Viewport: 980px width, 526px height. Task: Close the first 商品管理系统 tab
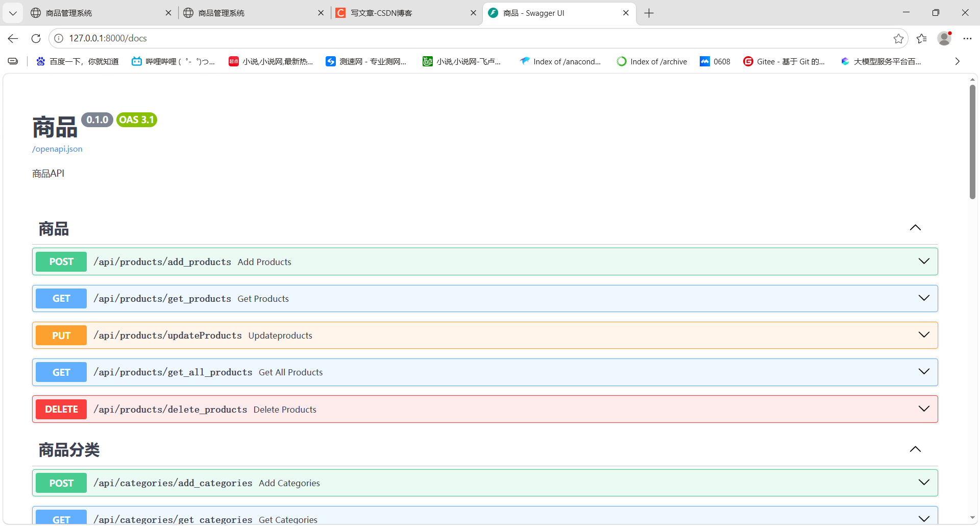pos(168,13)
